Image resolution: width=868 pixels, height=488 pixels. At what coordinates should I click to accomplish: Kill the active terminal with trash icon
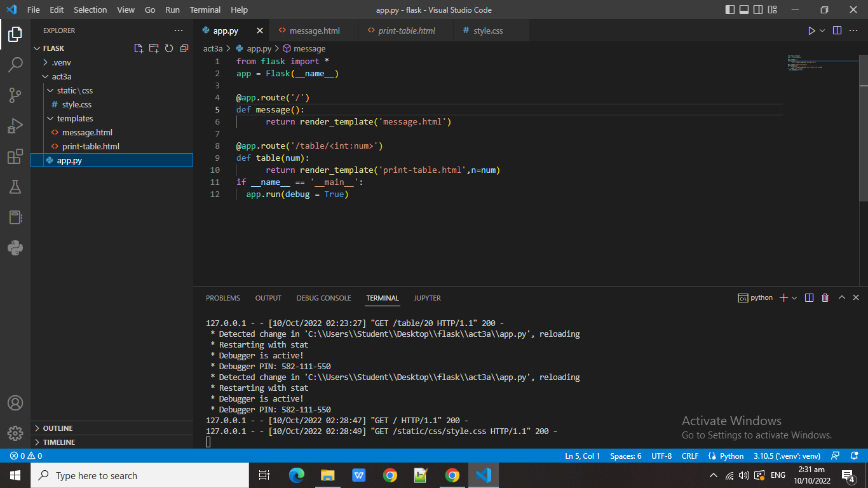(x=825, y=297)
